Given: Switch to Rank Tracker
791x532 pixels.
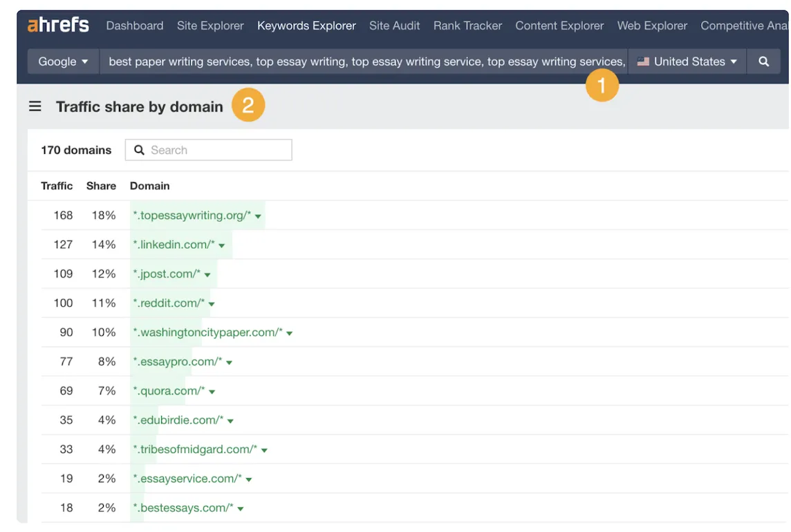Looking at the screenshot, I should [467, 25].
